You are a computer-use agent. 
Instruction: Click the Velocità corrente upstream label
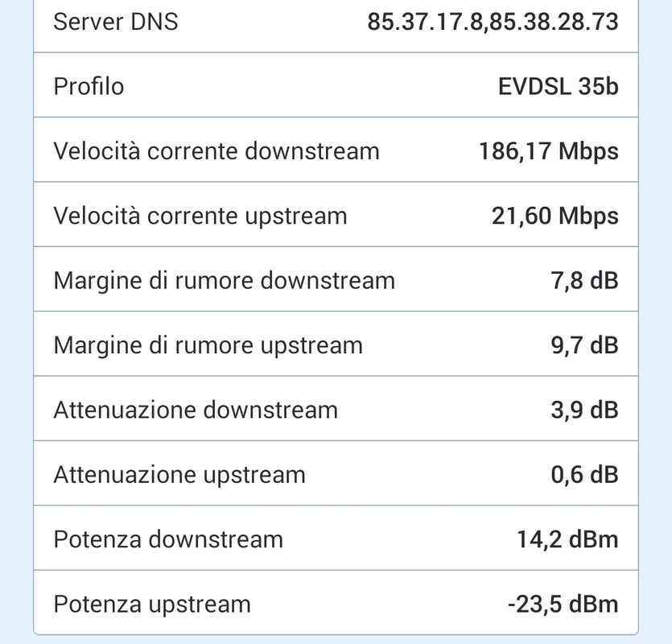[x=200, y=216]
